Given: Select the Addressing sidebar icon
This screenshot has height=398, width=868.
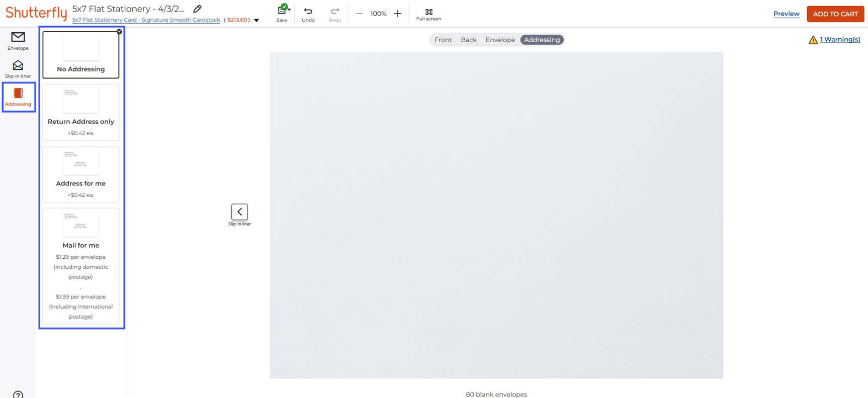Looking at the screenshot, I should 18,97.
